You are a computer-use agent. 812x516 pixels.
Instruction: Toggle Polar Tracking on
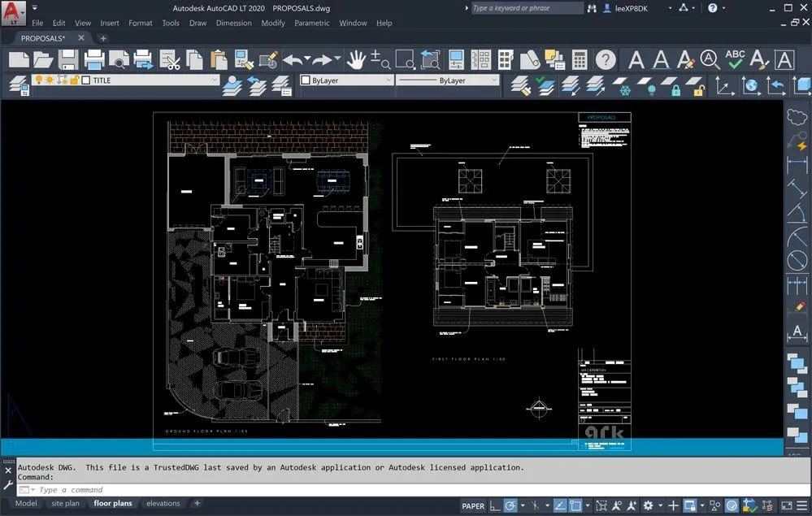pos(510,505)
